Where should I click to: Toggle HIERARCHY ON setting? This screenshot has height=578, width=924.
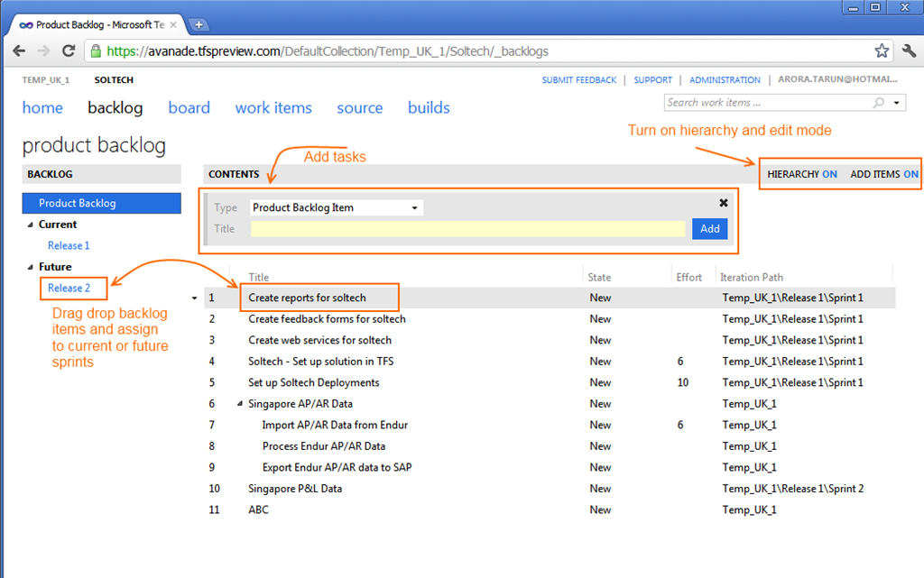(802, 174)
